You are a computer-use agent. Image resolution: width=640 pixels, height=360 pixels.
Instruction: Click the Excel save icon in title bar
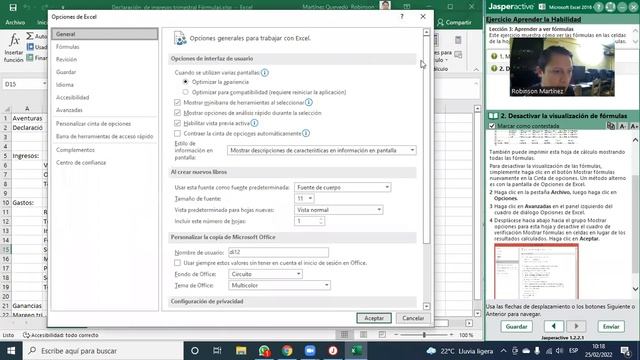pos(13,7)
